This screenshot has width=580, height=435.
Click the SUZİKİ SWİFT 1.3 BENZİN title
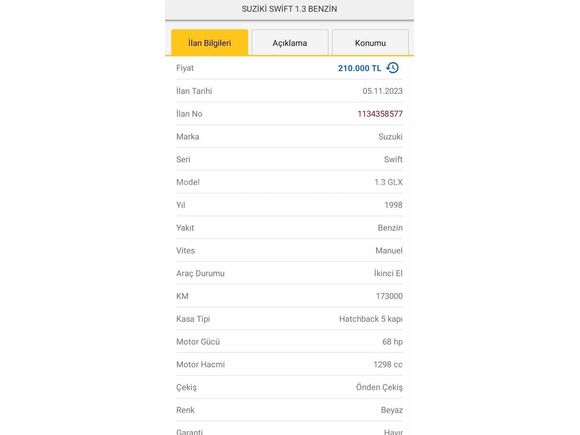289,9
